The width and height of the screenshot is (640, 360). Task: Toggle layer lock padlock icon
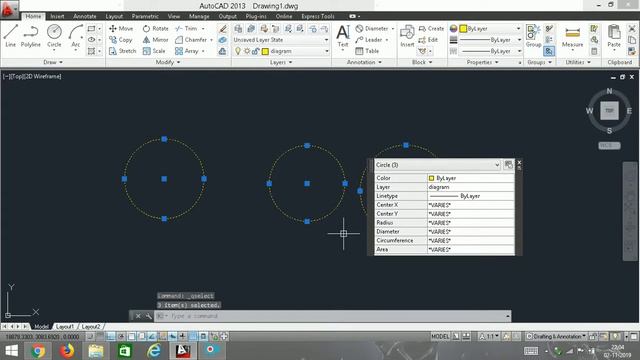coord(256,51)
